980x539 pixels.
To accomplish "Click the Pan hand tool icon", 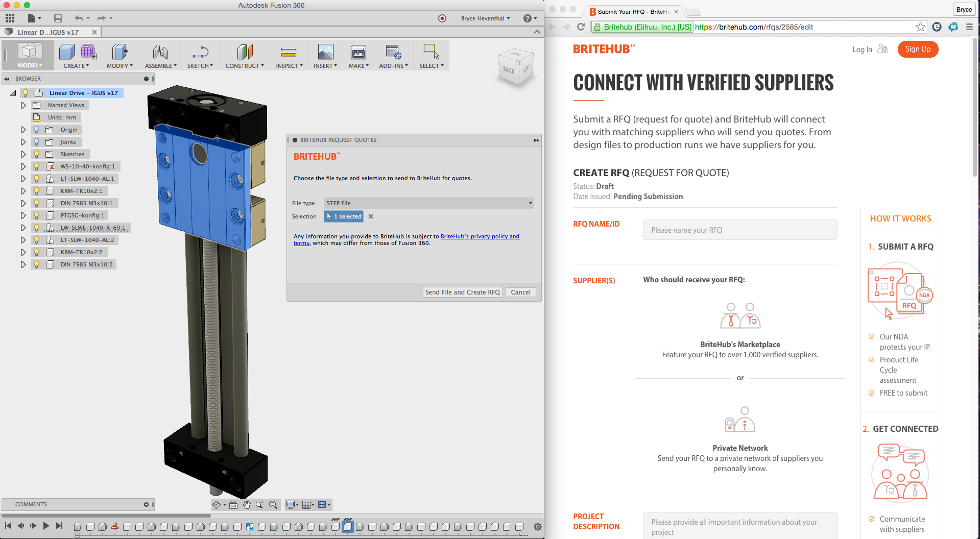I will coord(247,505).
